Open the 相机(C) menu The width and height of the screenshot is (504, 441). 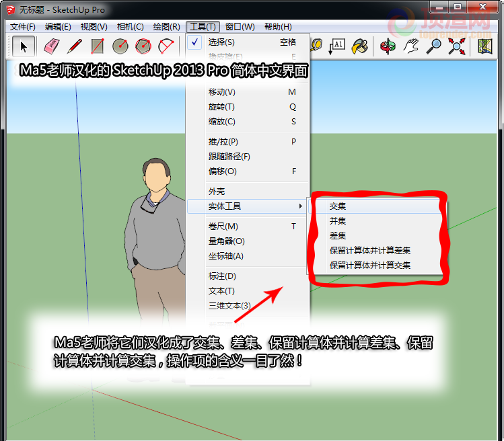click(130, 27)
